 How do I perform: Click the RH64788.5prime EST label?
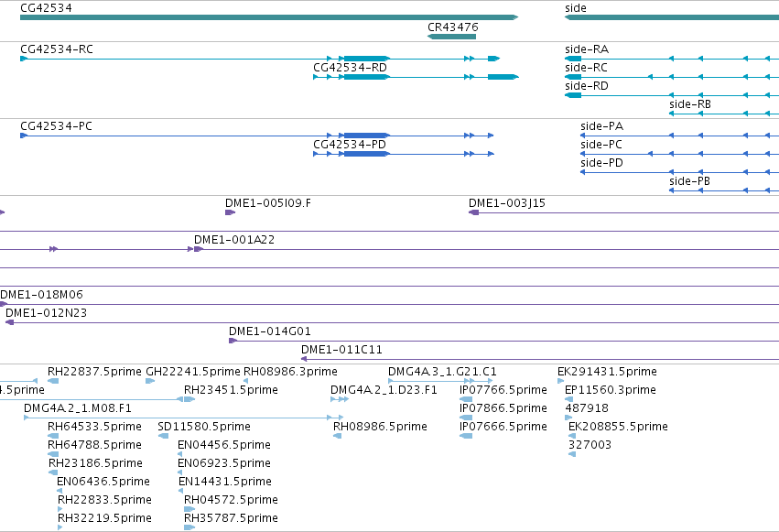(x=94, y=445)
